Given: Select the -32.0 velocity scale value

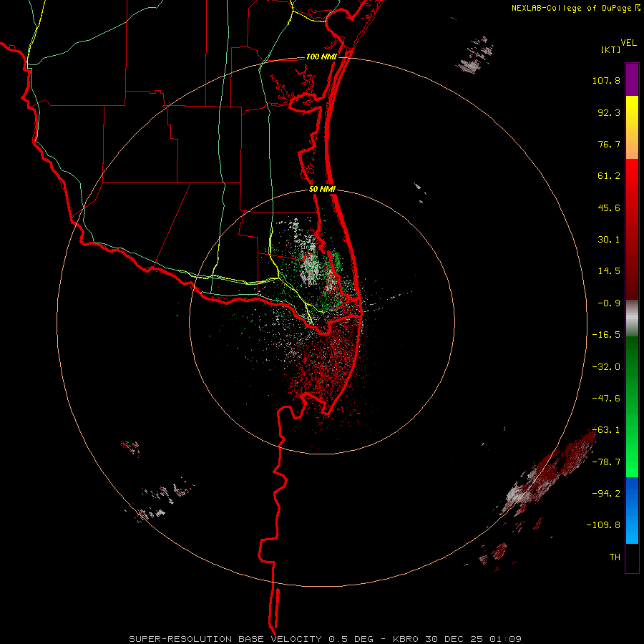Looking at the screenshot, I should click(x=606, y=367).
